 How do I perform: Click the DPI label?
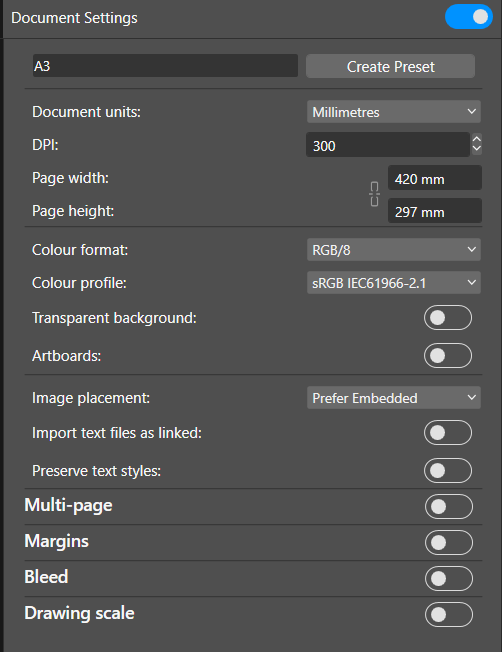click(45, 145)
